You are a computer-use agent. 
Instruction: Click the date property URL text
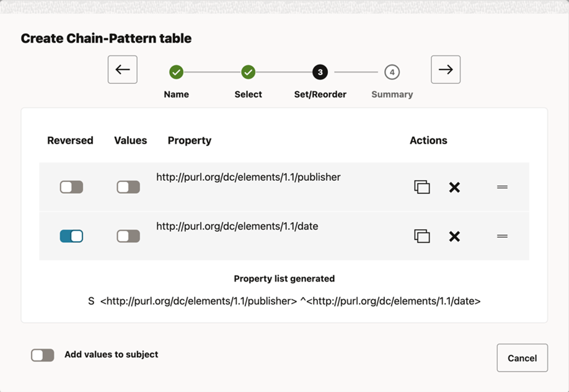(237, 227)
